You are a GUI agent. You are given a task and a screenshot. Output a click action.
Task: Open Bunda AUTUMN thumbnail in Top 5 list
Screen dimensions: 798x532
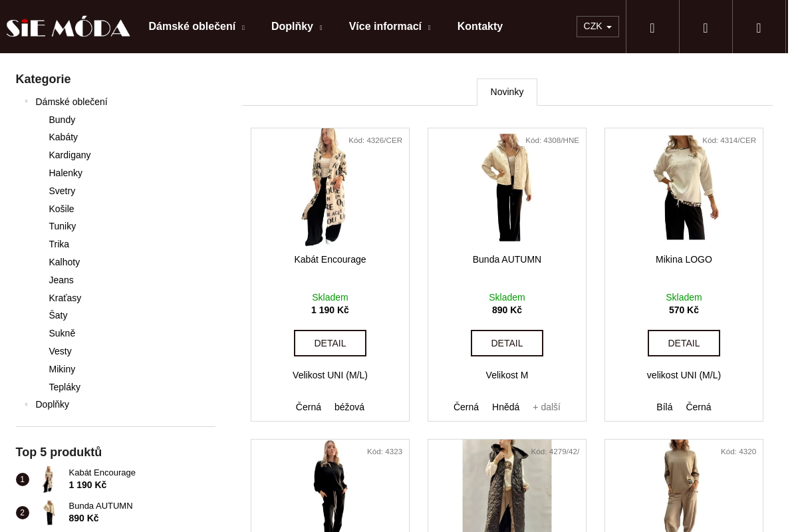[49, 512]
